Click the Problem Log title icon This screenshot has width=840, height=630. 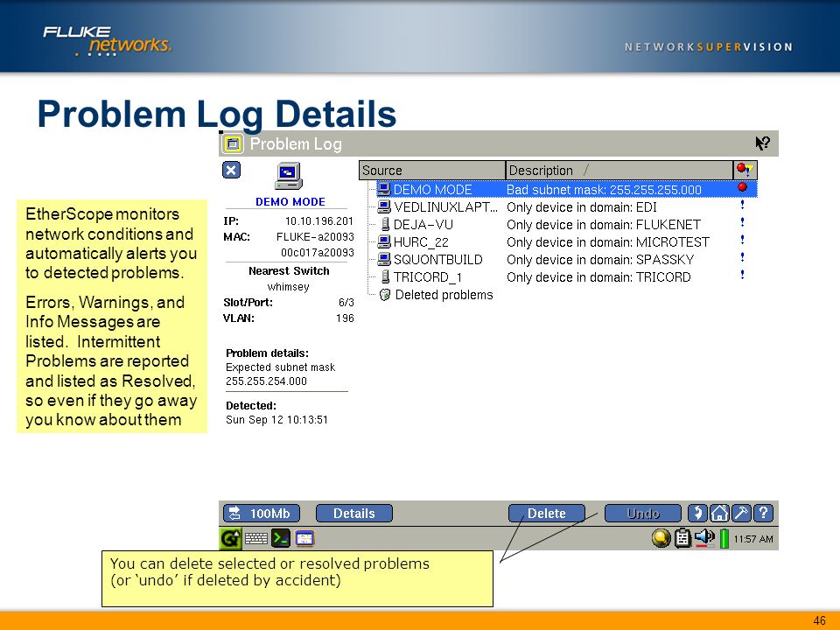tap(233, 143)
